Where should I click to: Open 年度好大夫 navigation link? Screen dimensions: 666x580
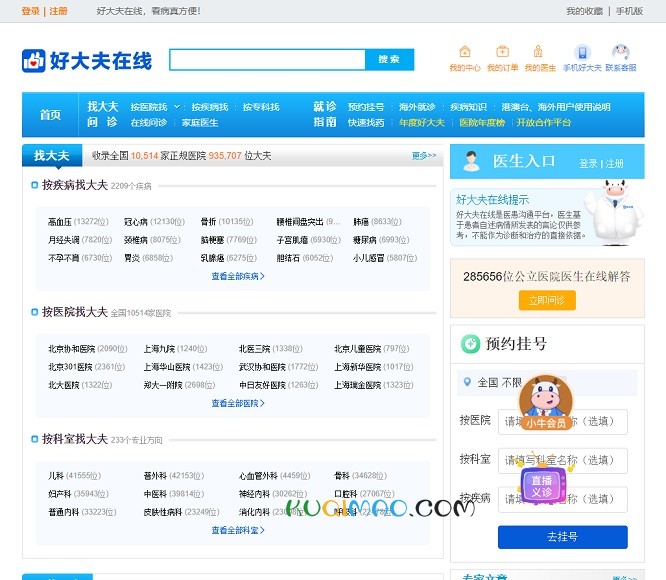click(x=422, y=123)
